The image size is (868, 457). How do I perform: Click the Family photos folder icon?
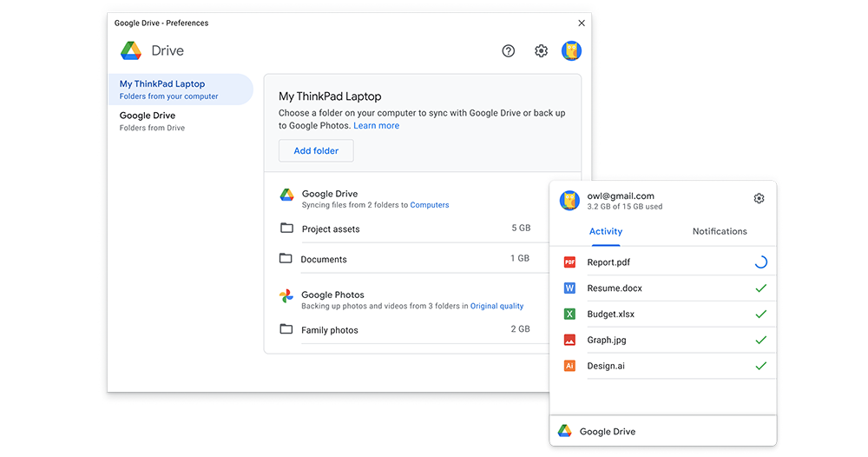286,329
